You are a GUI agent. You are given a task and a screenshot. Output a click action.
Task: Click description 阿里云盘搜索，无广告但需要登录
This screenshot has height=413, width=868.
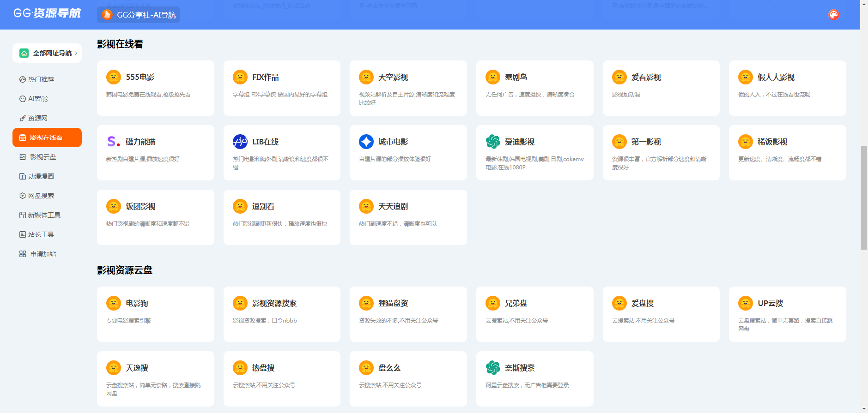coord(527,385)
